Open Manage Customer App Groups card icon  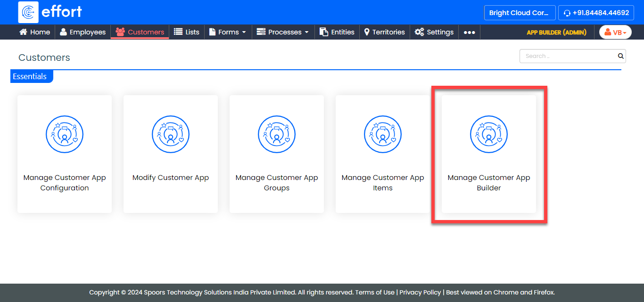point(277,134)
